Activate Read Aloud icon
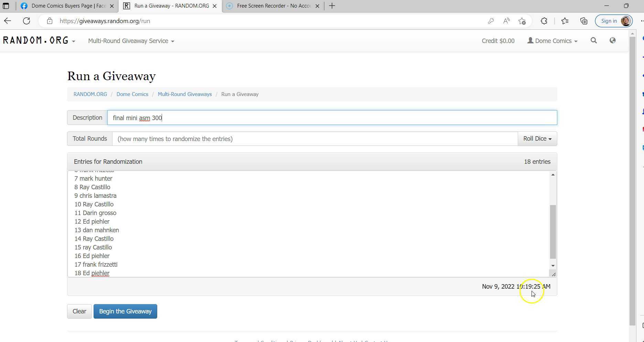Viewport: 644px width, 342px height. pyautogui.click(x=506, y=21)
